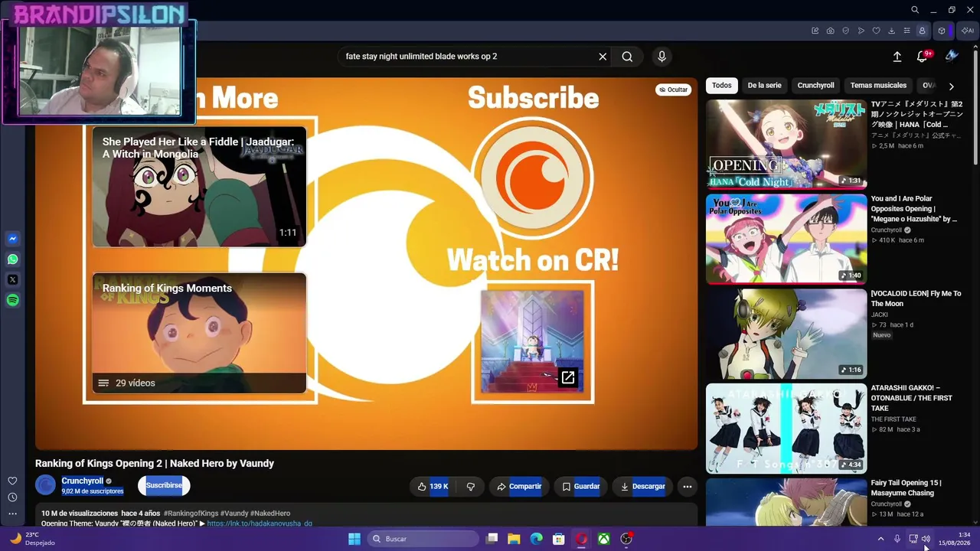Image resolution: width=980 pixels, height=551 pixels.
Task: Open the HANA 'Cold Night' opening thumbnail
Action: [x=786, y=144]
